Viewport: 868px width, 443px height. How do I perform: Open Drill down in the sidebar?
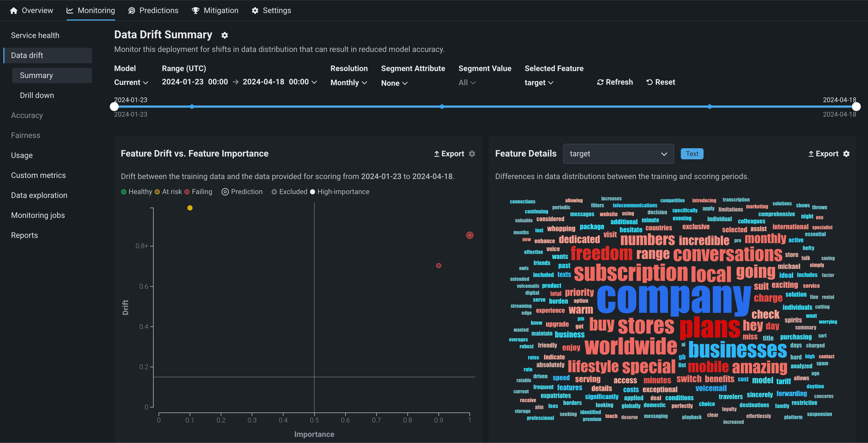pos(37,95)
